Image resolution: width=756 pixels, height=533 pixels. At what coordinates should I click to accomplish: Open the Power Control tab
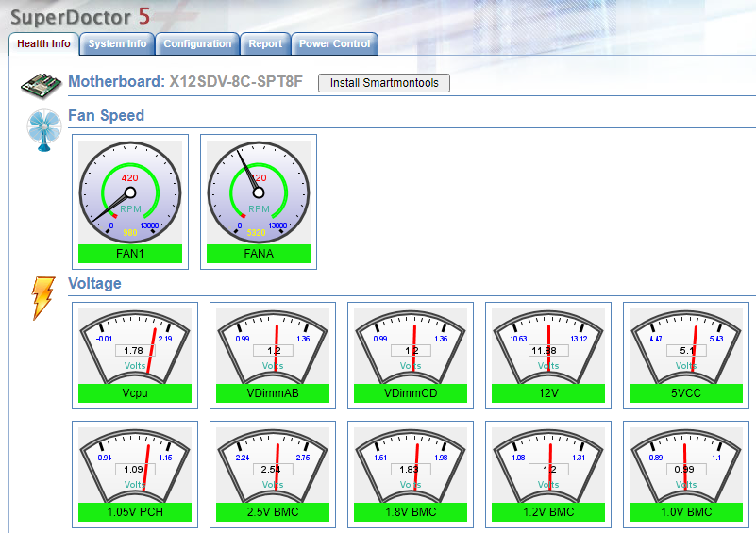point(335,43)
